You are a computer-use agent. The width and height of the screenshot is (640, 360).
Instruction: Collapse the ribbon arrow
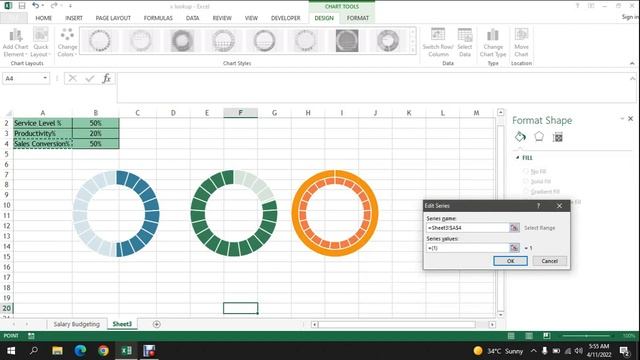[632, 63]
